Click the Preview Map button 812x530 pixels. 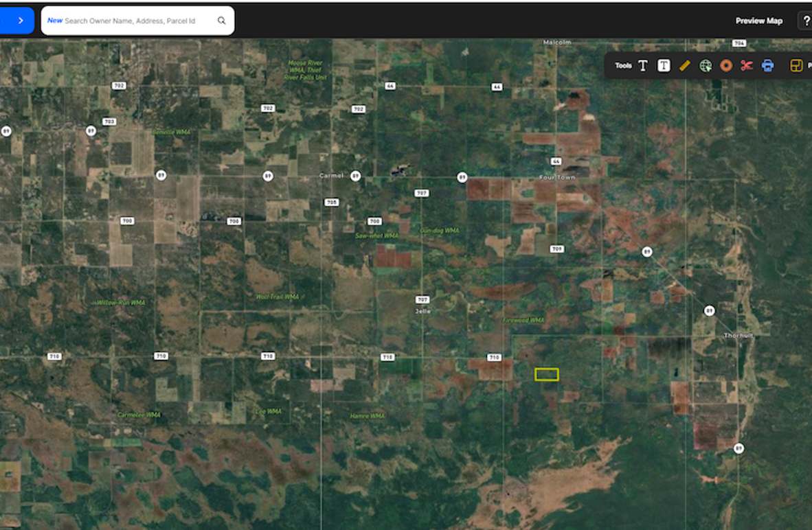(x=758, y=21)
